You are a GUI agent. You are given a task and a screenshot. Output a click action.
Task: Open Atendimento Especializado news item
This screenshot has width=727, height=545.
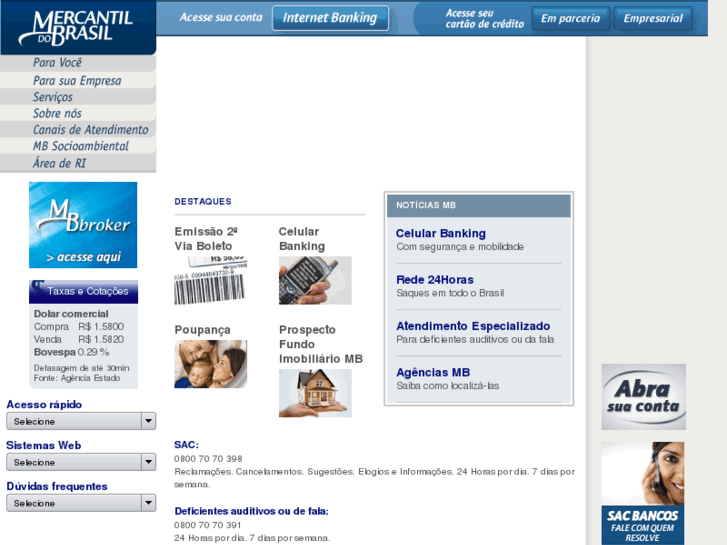(x=473, y=326)
